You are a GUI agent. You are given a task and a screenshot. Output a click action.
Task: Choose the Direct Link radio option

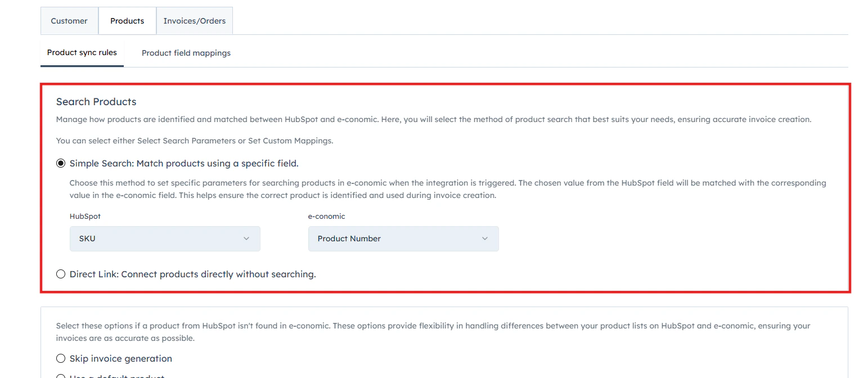pos(61,274)
